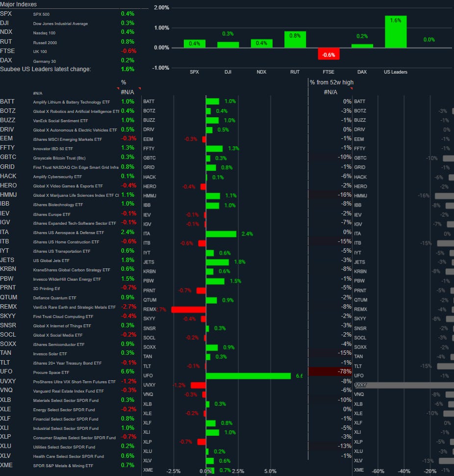Click the "UK 100" description cell

[x=40, y=52]
